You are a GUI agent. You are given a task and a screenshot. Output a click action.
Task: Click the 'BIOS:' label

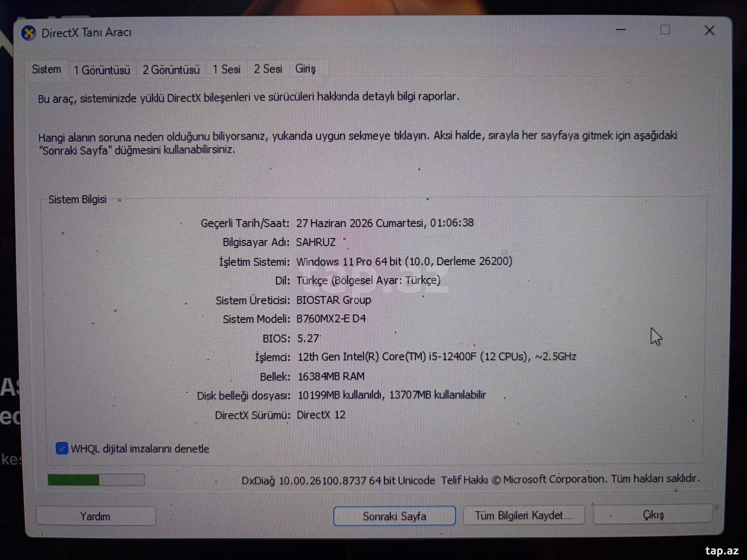tap(276, 338)
